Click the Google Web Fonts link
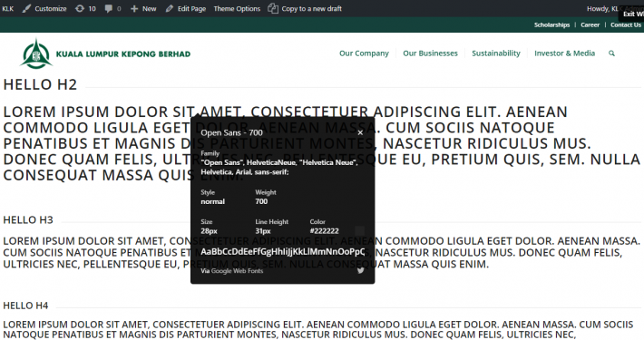 (x=237, y=271)
